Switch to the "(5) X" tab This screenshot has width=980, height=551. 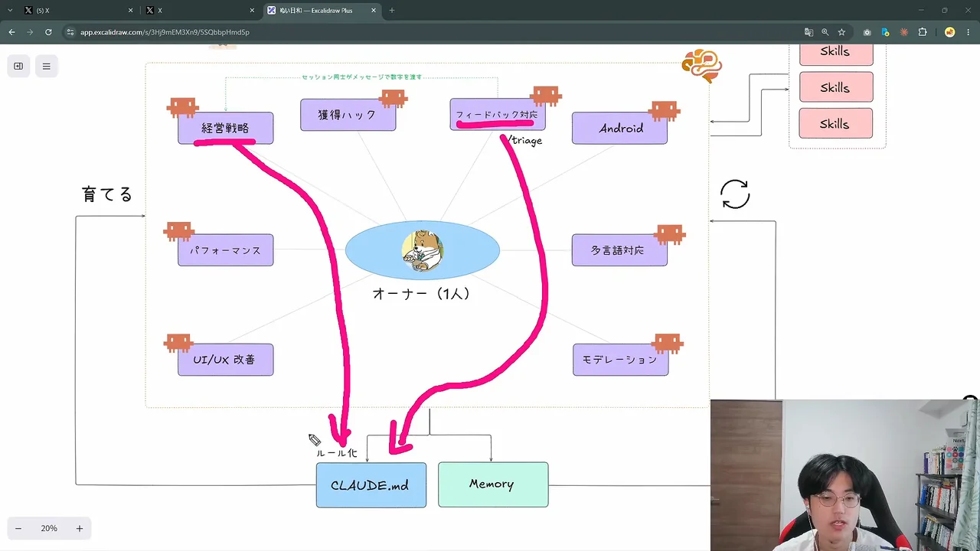[77, 11]
